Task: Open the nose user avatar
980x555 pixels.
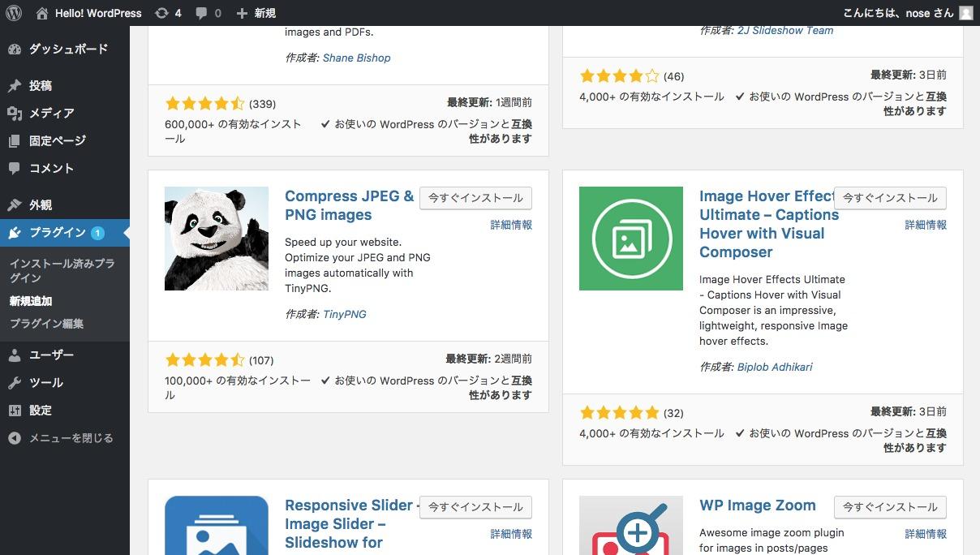Action: click(965, 13)
